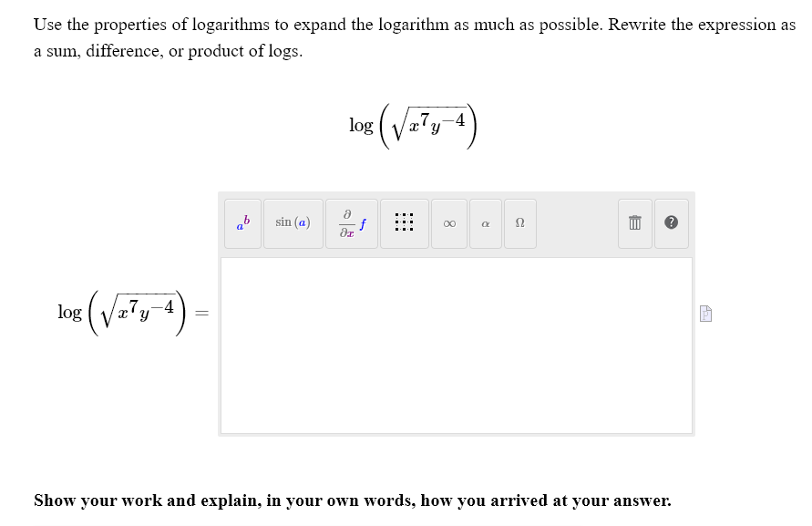This screenshot has height=526, width=812.
Task: Select the infinity symbol toolbar button
Action: coord(447,222)
